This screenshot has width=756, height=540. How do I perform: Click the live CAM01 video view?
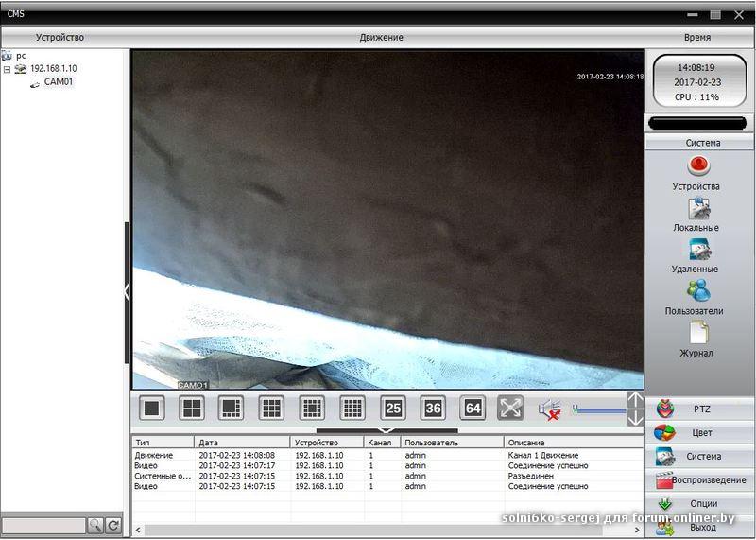pos(388,219)
